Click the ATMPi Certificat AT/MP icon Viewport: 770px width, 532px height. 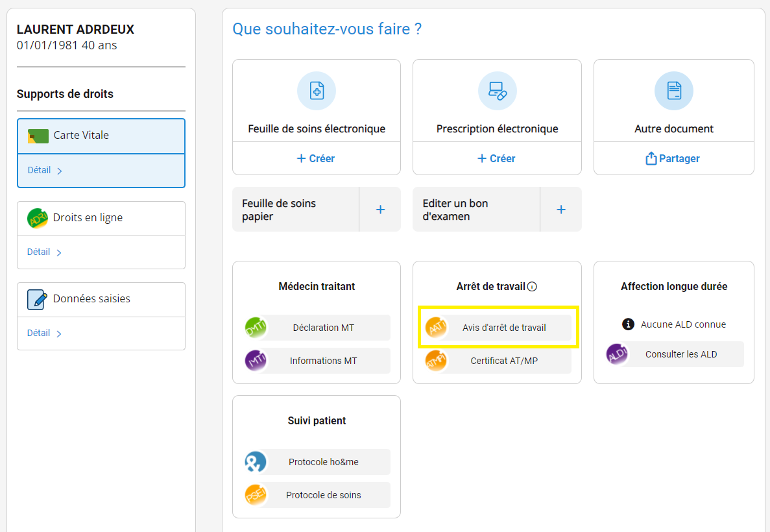click(x=436, y=360)
